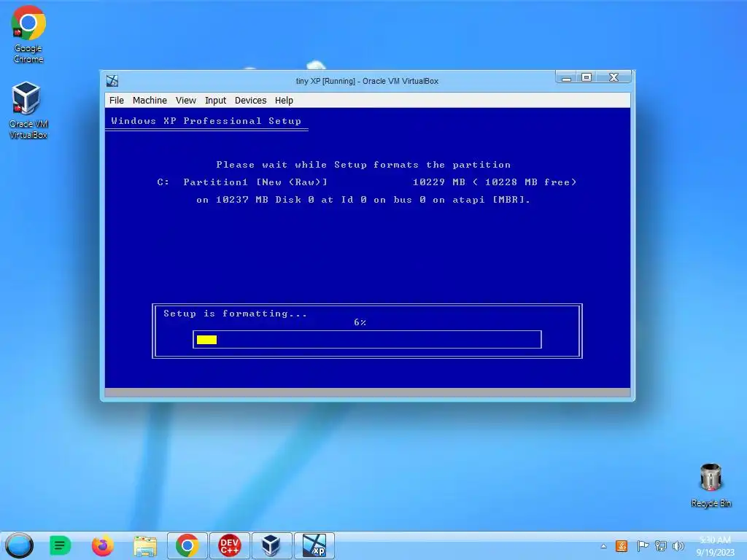The height and width of the screenshot is (560, 747).
Task: Open the Help menu
Action: click(284, 101)
